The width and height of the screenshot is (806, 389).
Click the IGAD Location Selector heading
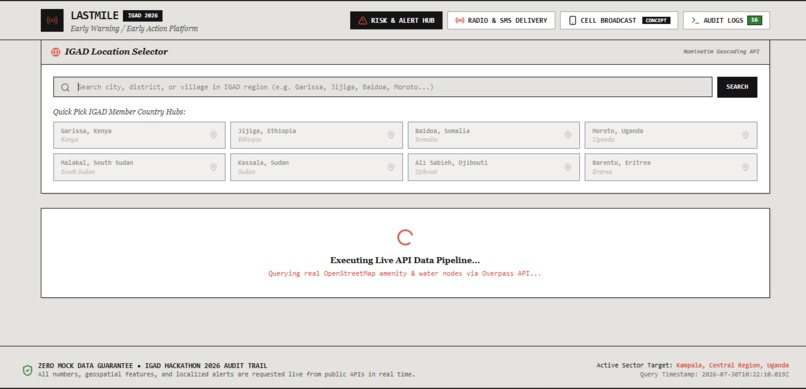116,52
